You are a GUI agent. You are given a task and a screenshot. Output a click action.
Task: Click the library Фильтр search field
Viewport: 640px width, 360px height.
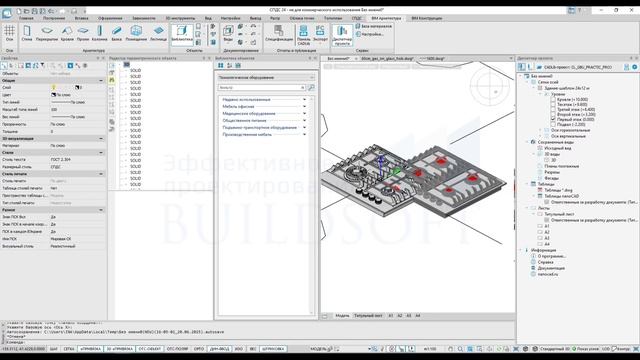click(x=261, y=87)
